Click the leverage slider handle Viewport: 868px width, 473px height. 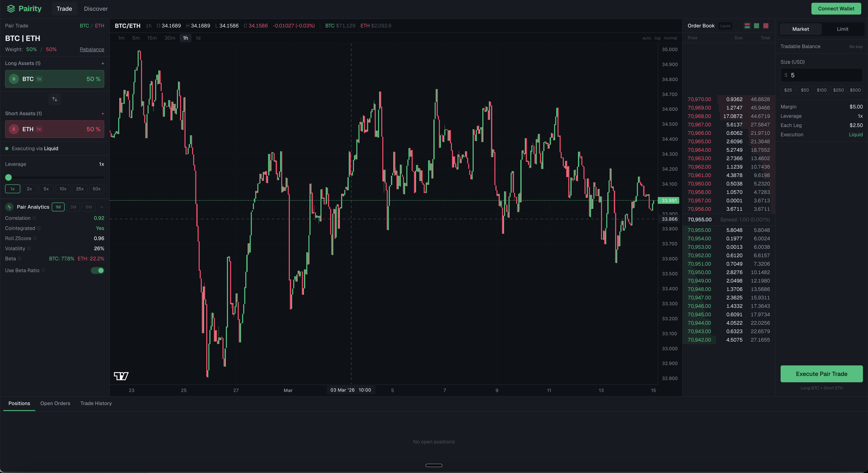pos(8,177)
